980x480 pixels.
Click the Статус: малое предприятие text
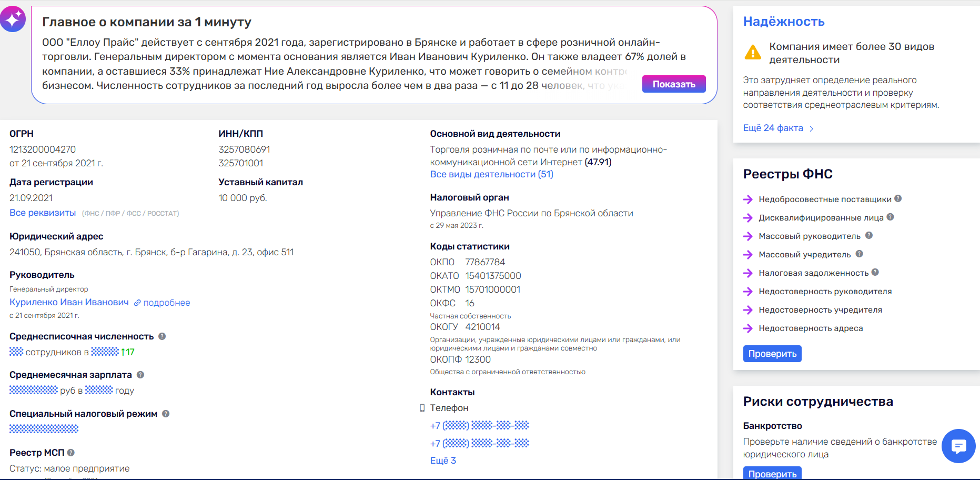point(69,468)
